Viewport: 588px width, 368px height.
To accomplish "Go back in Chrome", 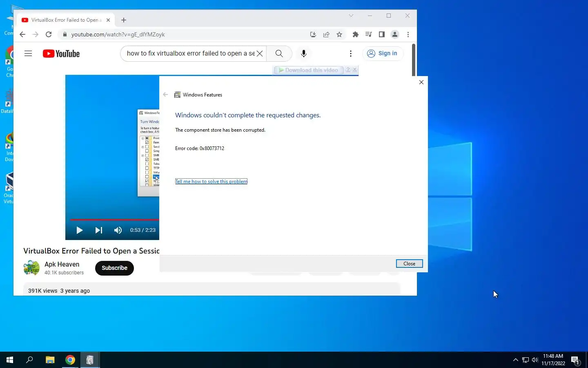I will coord(22,35).
